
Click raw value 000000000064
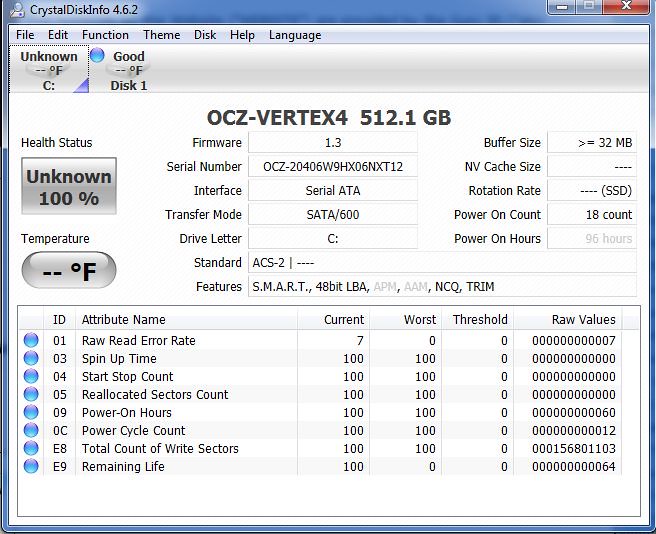tap(574, 467)
